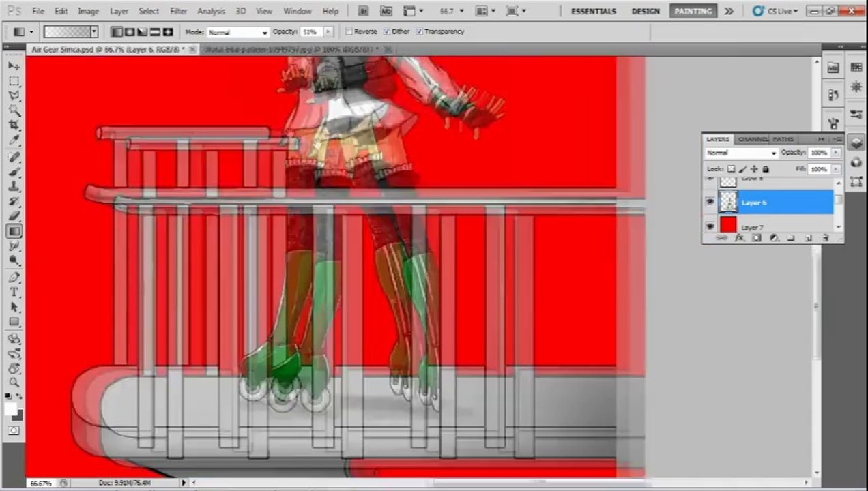Image resolution: width=868 pixels, height=491 pixels.
Task: Click the foreground color swatch
Action: 11,409
